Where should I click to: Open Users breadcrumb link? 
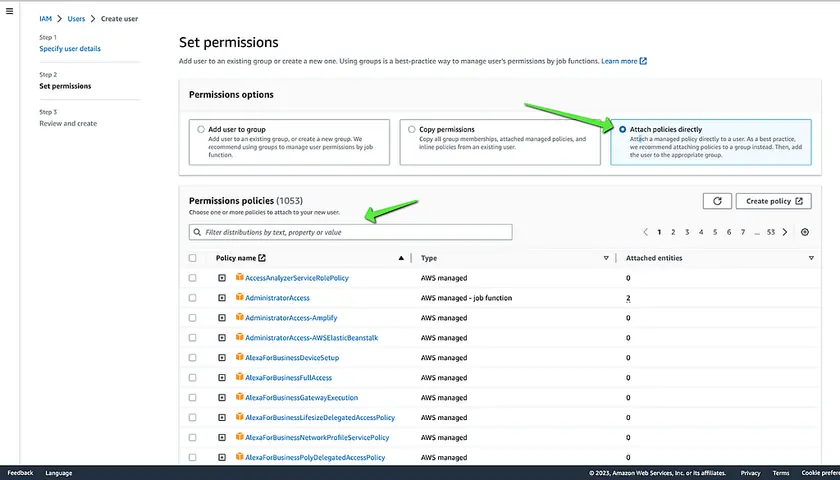(x=76, y=19)
